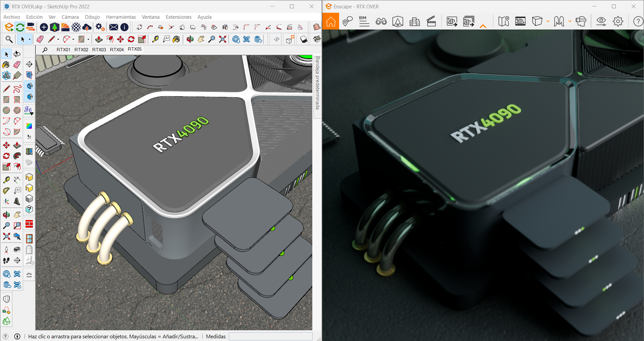Select the Eraser tool in the top toolbar
The height and width of the screenshot is (341, 644).
click(x=40, y=39)
